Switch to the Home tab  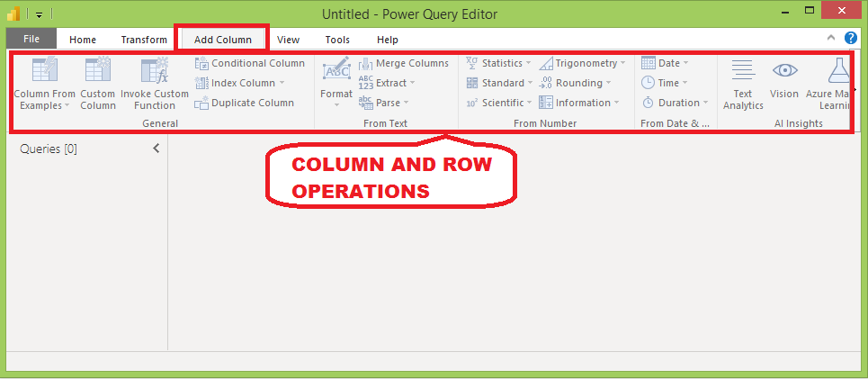coord(83,40)
